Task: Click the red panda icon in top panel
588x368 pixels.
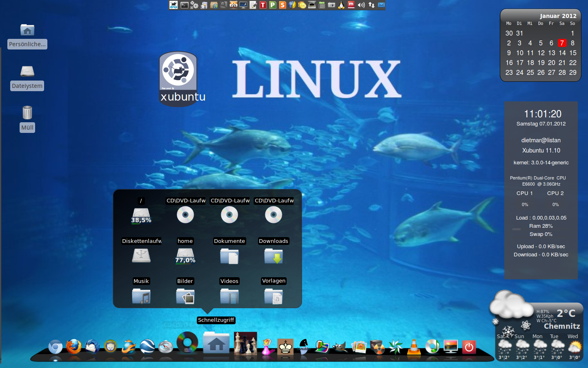Action: (234, 5)
